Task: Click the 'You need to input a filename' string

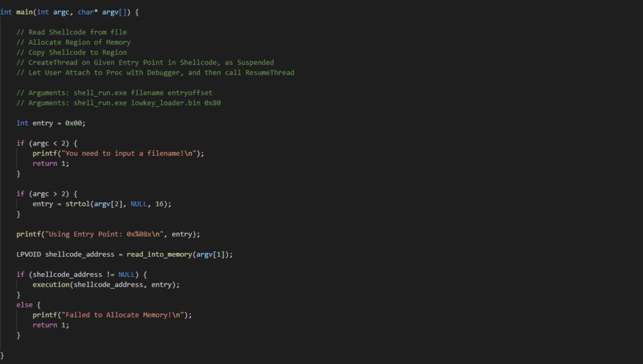Action: tap(128, 153)
